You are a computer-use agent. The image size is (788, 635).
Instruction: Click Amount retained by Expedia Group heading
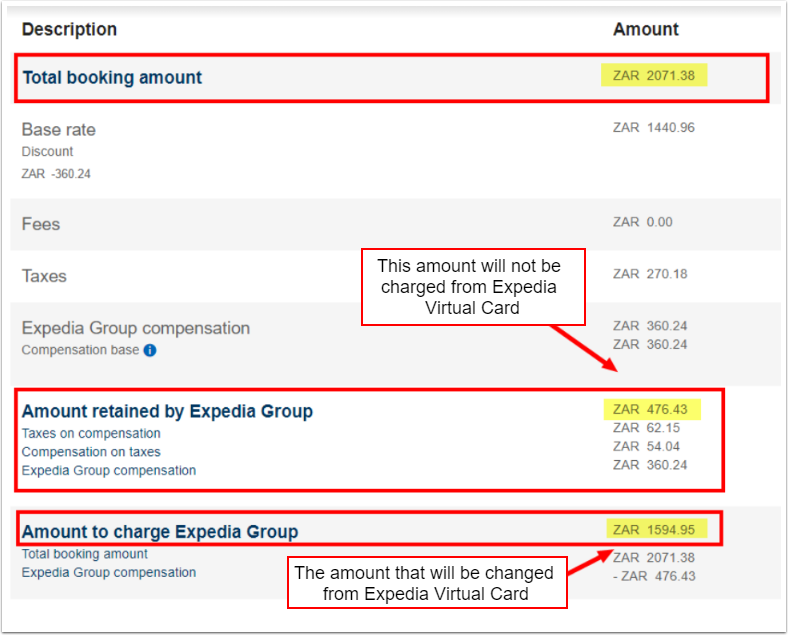[x=167, y=411]
